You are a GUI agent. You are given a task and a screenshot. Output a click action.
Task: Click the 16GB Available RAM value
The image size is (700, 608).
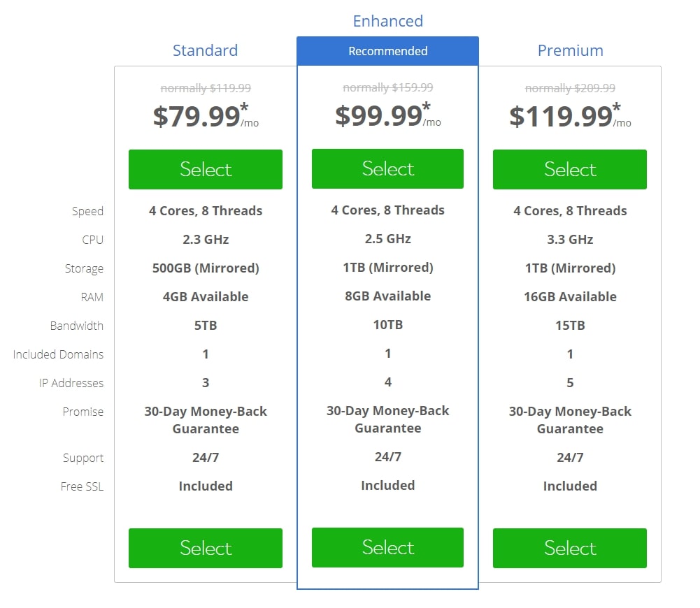click(570, 296)
